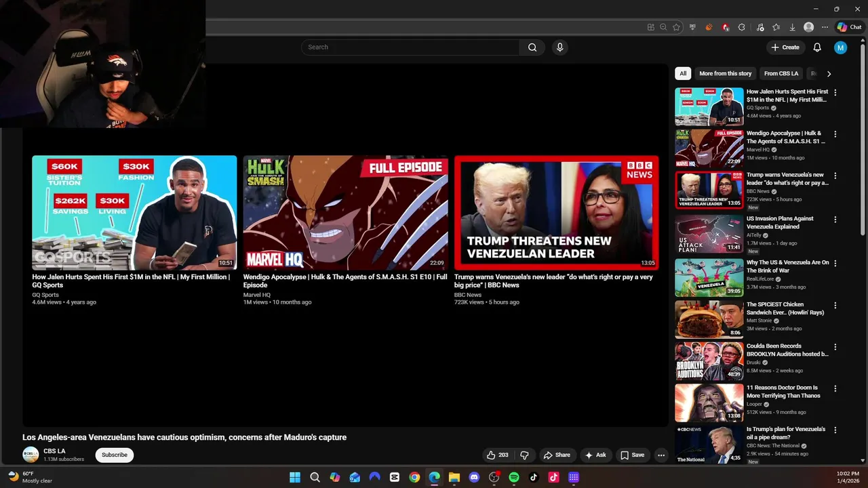Focus the YouTube Search input field
Screen dimensions: 868x488
410,47
